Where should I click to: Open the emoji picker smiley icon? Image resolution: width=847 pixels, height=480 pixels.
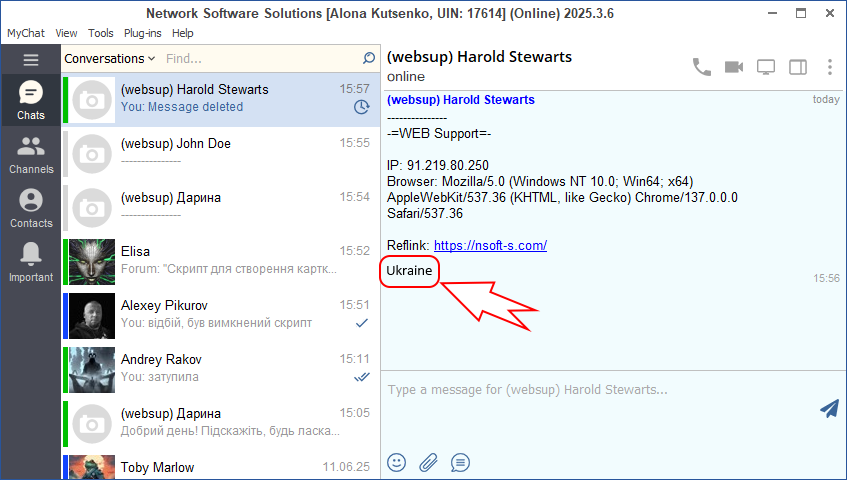tap(397, 462)
